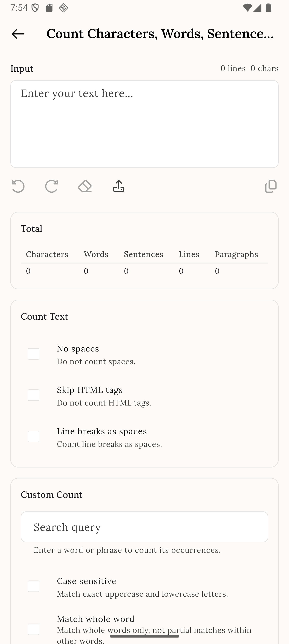The image size is (289, 644).
Task: Select the Paragraphs column header
Action: click(x=236, y=254)
